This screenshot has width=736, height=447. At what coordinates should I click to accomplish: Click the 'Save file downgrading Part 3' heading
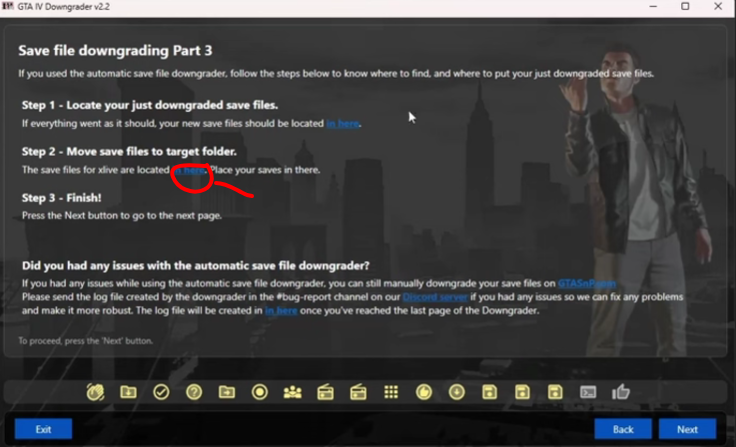click(x=115, y=51)
